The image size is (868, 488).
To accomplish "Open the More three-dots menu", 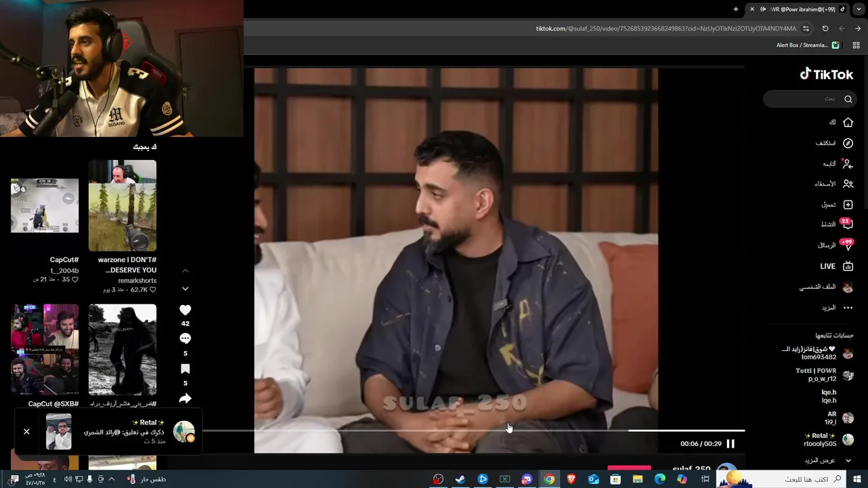I will (848, 308).
